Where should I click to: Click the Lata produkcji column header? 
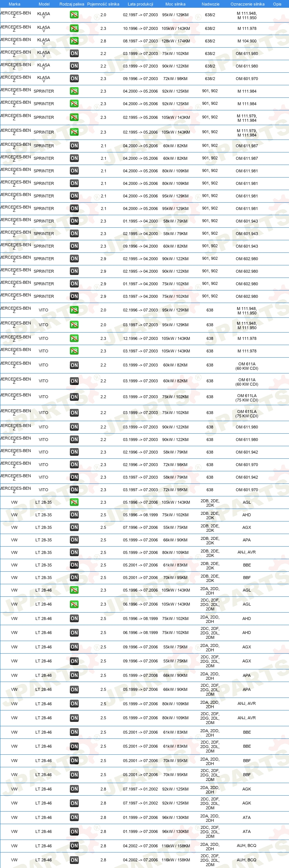pyautogui.click(x=140, y=4)
